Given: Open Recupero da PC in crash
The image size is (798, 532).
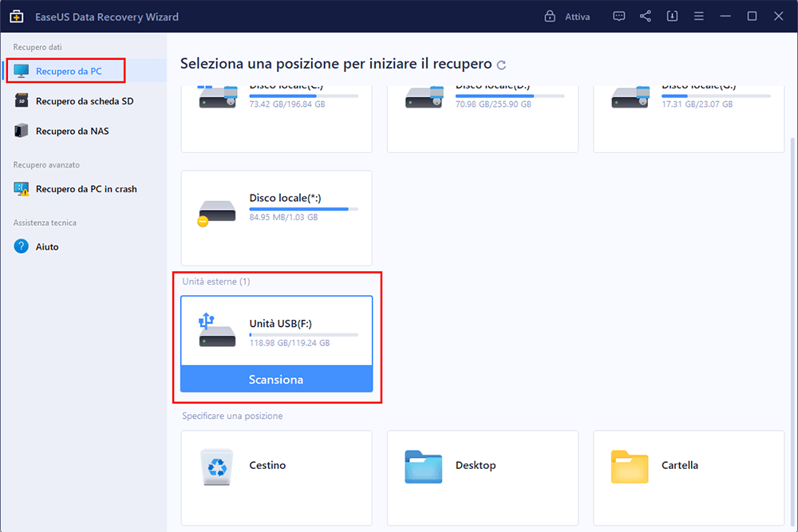Looking at the screenshot, I should point(85,189).
